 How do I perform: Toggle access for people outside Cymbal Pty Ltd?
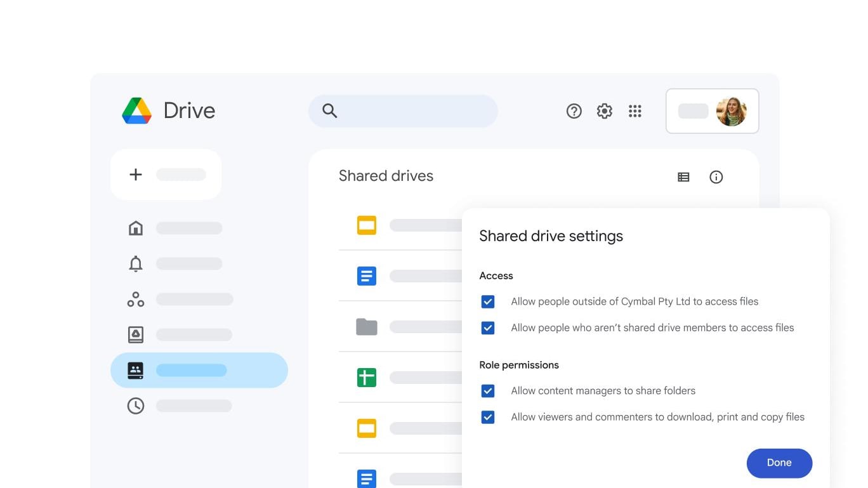[487, 301]
